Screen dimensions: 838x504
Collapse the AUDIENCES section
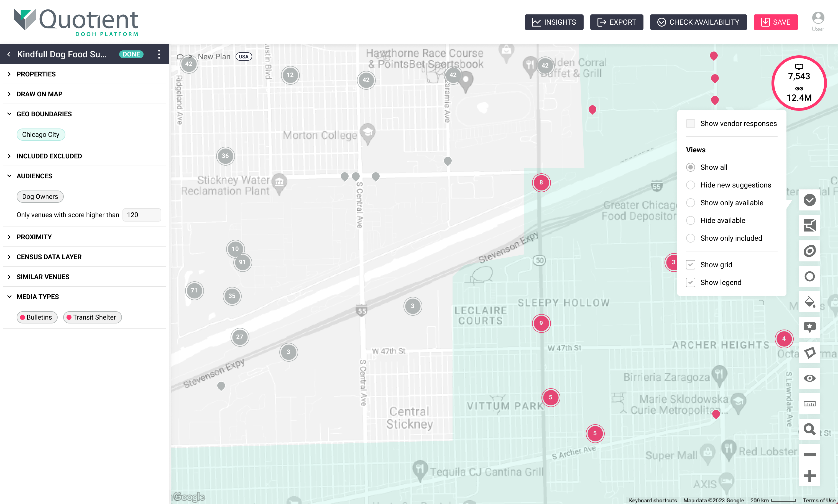tap(84, 176)
